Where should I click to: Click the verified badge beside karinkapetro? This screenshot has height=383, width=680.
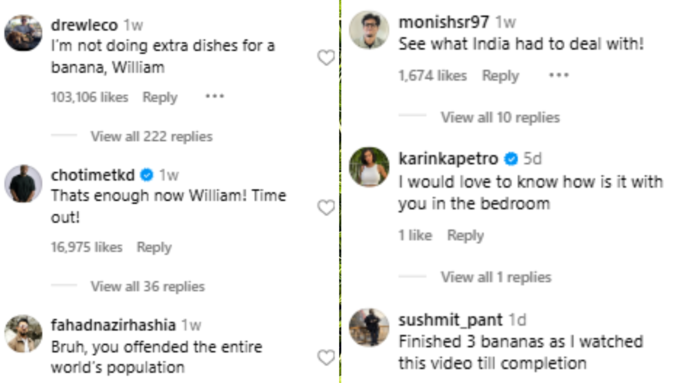[x=511, y=159]
